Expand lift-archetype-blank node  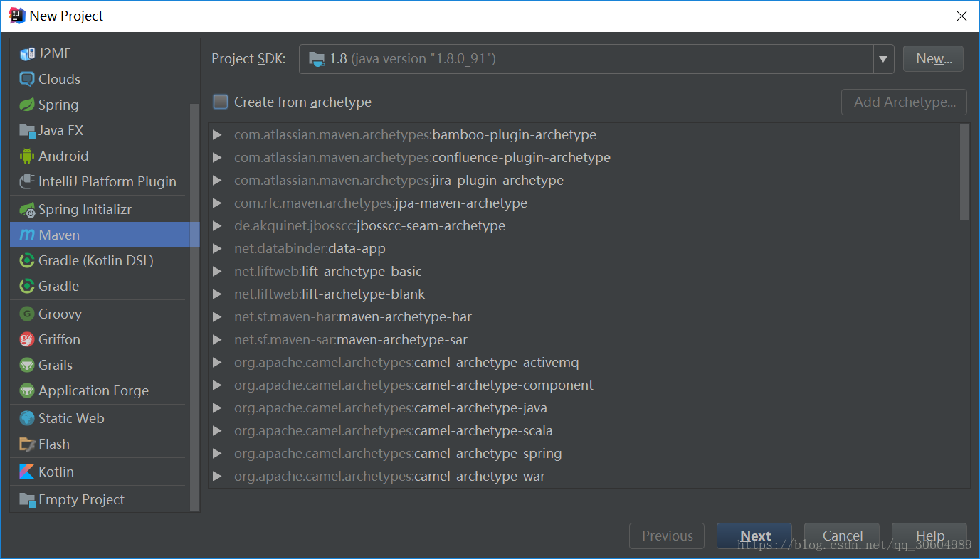pyautogui.click(x=218, y=294)
